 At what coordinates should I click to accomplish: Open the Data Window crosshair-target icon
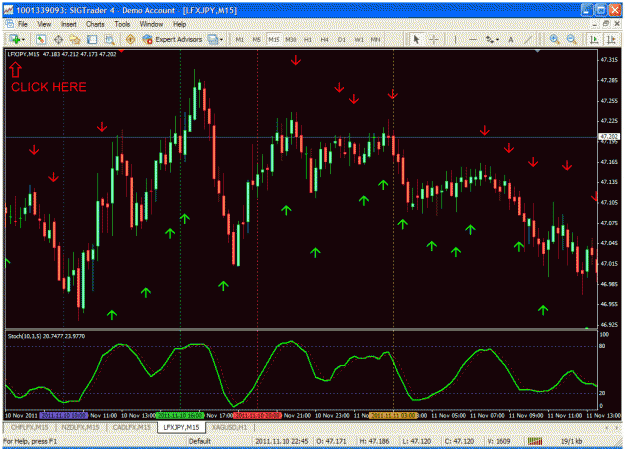point(58,39)
